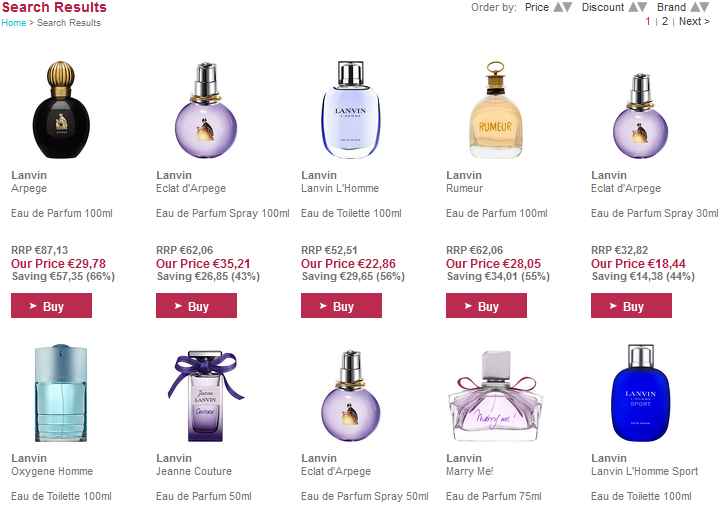Open Lanvin L'Homme Sport blue bottle image
The width and height of the screenshot is (728, 510).
(641, 392)
